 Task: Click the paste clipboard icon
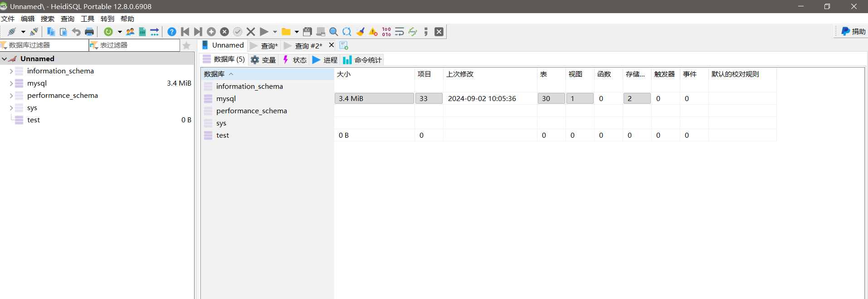coord(63,32)
